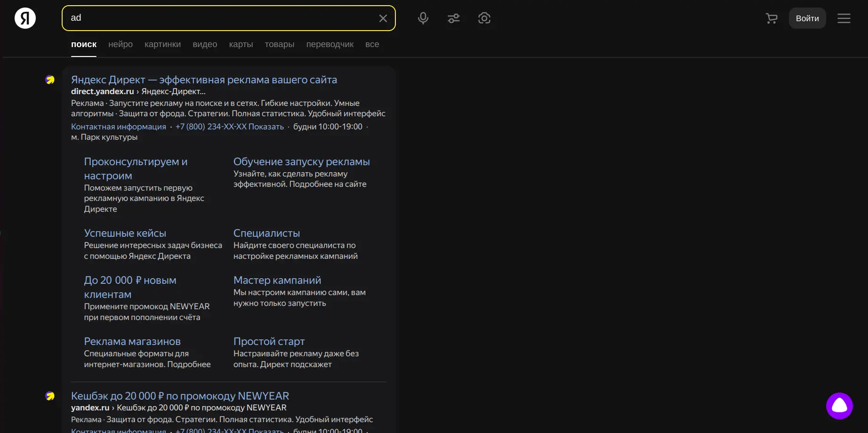Screen dimensions: 868x433
Task: Open the 'Успешные кейсы' sitelink
Action: coord(125,233)
